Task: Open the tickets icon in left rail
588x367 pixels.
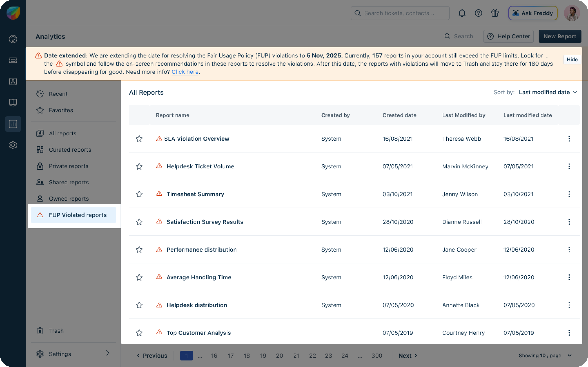Action: [13, 60]
